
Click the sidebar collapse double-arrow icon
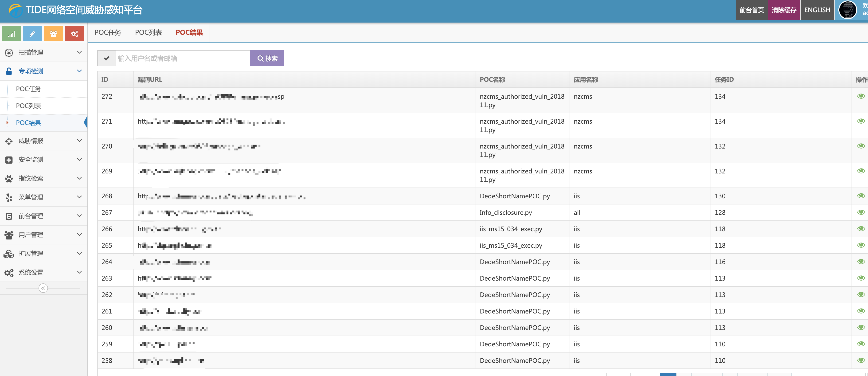43,288
